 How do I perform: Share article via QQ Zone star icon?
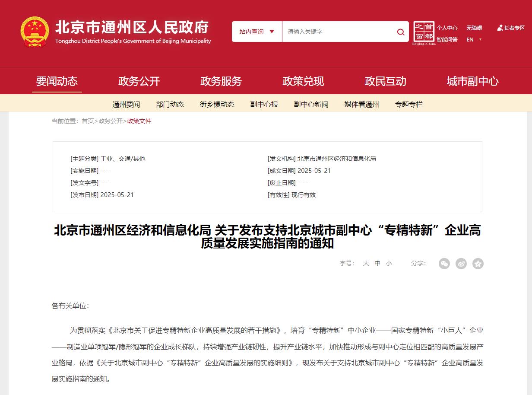tap(478, 264)
